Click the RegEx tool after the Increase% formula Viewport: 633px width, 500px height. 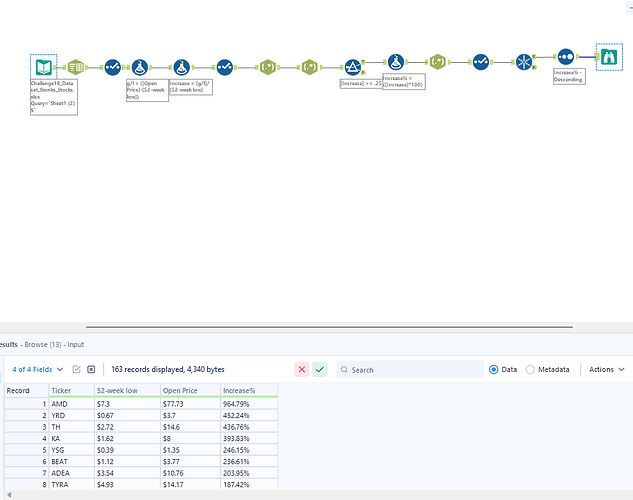(x=438, y=62)
